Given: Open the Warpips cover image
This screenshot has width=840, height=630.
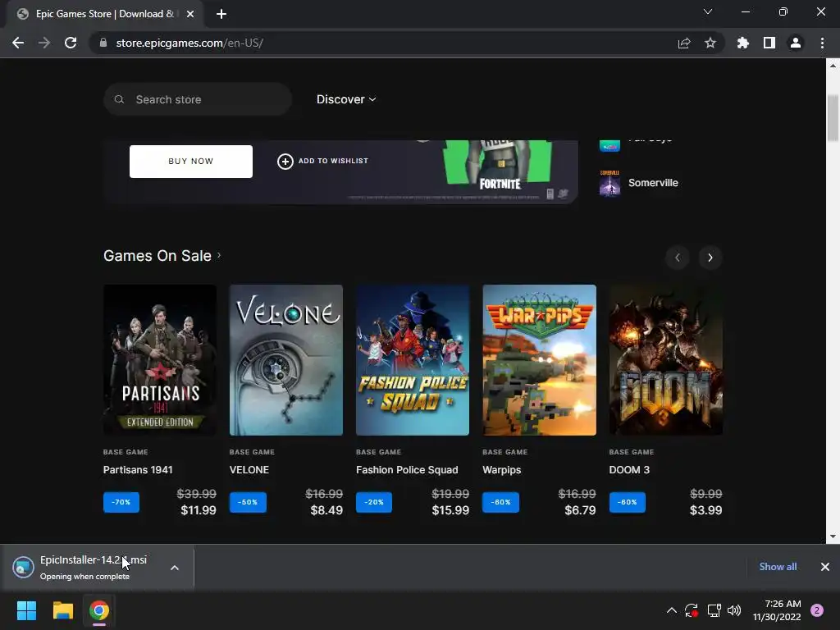Looking at the screenshot, I should coord(539,360).
